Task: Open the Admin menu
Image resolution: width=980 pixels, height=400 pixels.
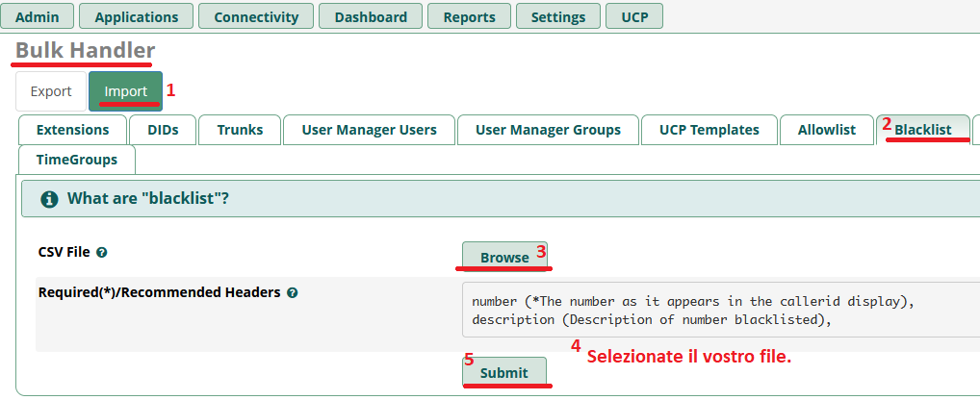Action: (38, 17)
